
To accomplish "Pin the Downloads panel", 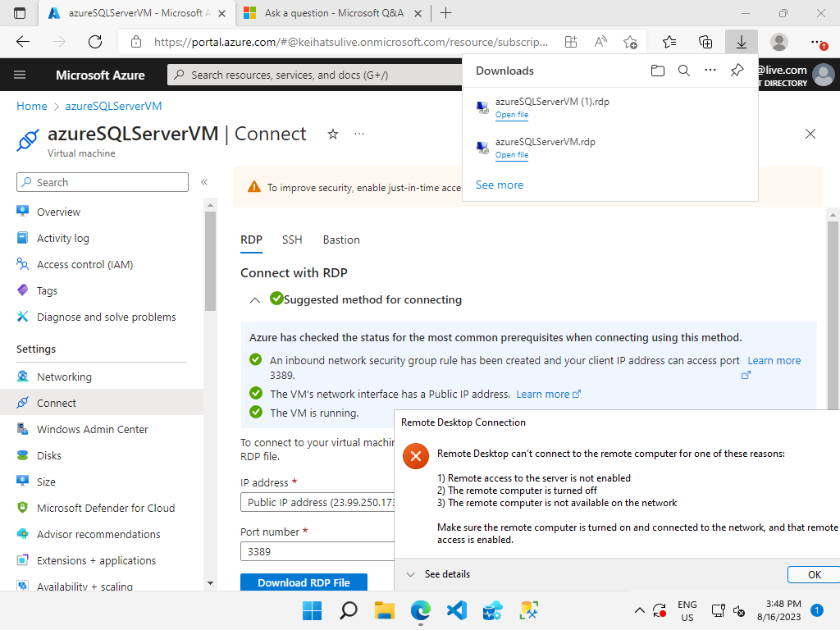I will tap(737, 71).
